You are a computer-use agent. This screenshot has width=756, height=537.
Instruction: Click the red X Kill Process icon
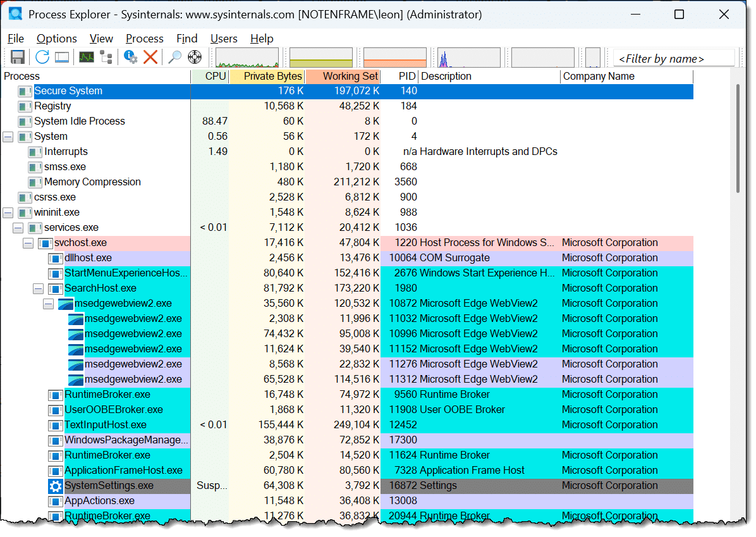[150, 58]
